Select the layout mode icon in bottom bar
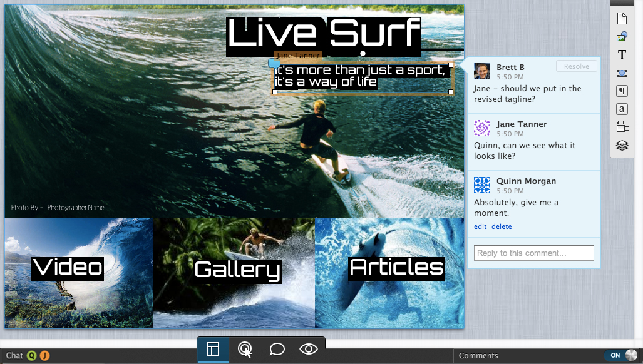The height and width of the screenshot is (364, 643). tap(213, 349)
